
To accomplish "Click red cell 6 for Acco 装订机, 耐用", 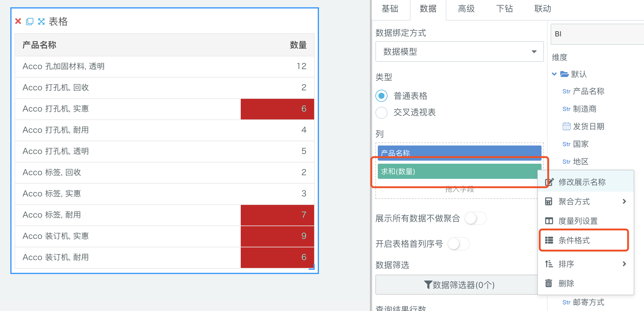I will click(x=277, y=257).
